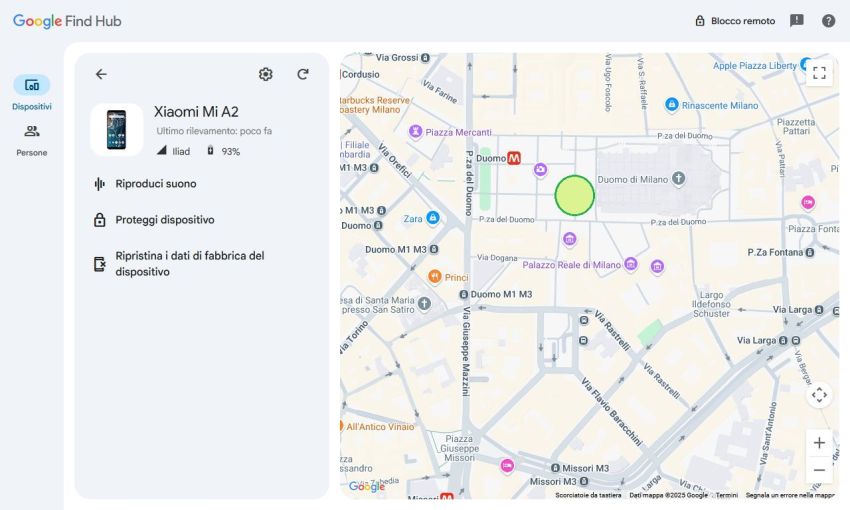Open device settings gear icon
The width and height of the screenshot is (850, 510).
[266, 74]
